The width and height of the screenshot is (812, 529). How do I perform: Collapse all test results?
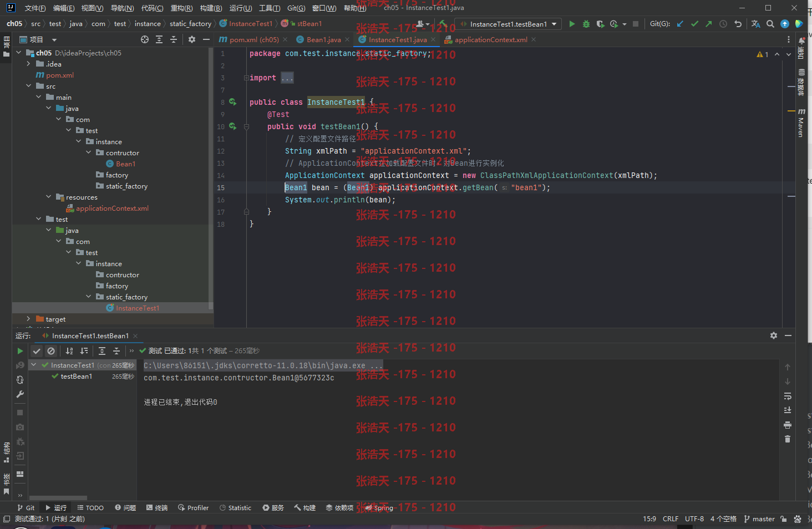pos(116,351)
